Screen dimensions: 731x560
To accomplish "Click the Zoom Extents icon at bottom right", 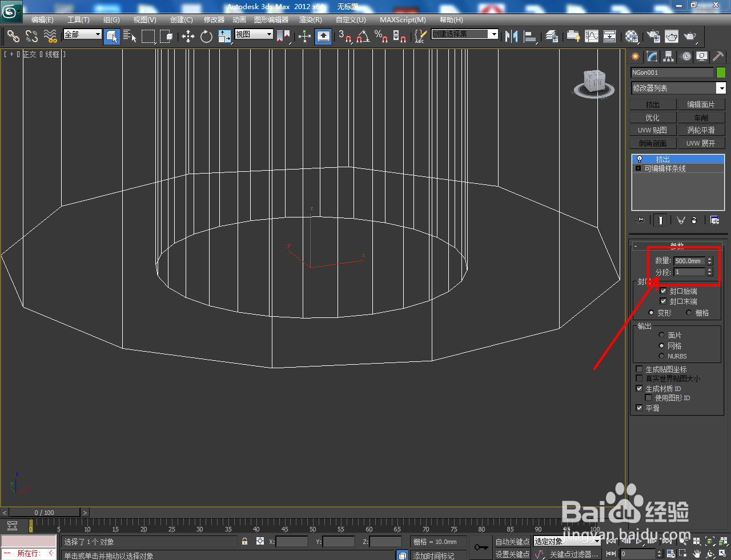I will [x=710, y=541].
